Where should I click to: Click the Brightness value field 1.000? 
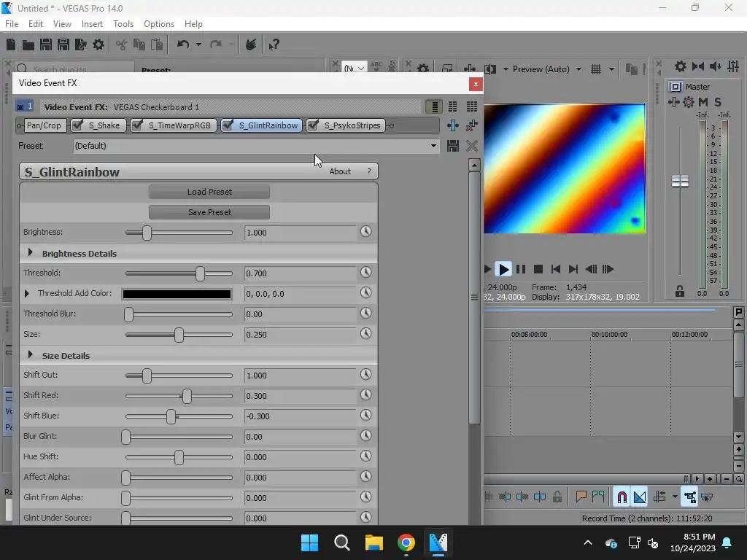click(x=300, y=233)
